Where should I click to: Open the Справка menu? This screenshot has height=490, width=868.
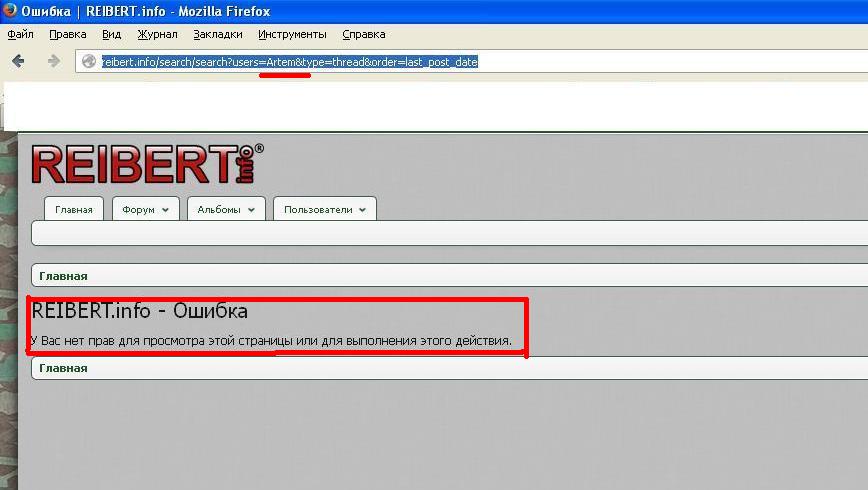point(364,34)
